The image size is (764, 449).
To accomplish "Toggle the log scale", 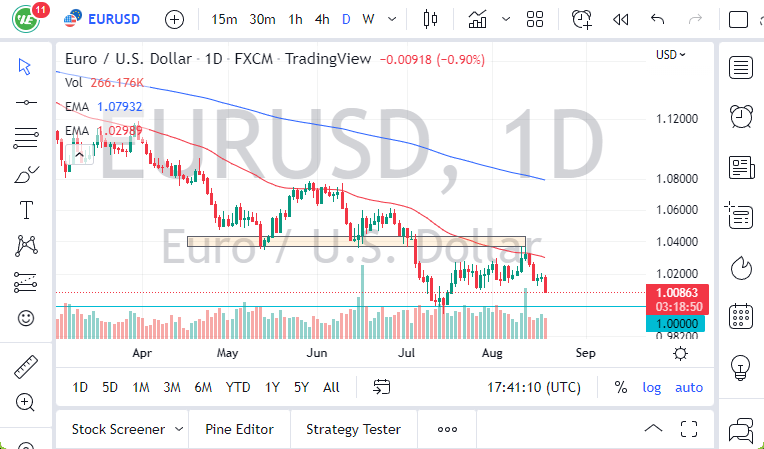I will [652, 387].
